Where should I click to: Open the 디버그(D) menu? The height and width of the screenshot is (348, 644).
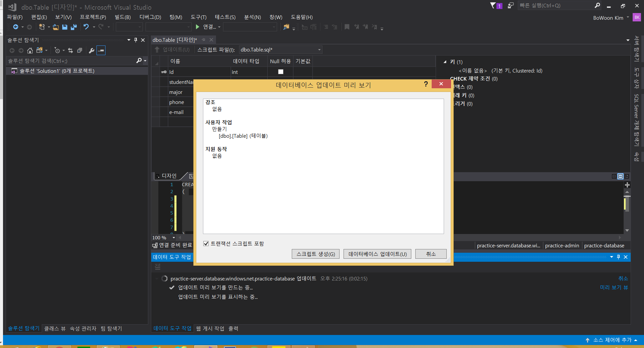150,17
